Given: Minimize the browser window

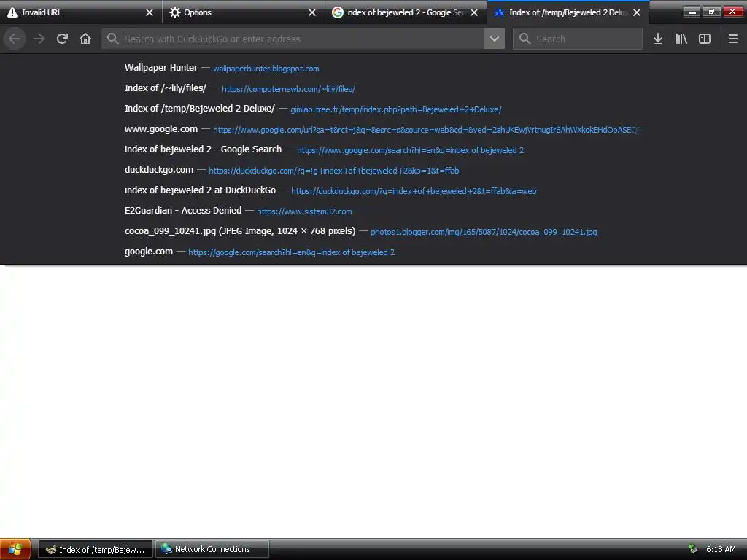Looking at the screenshot, I should coord(692,12).
